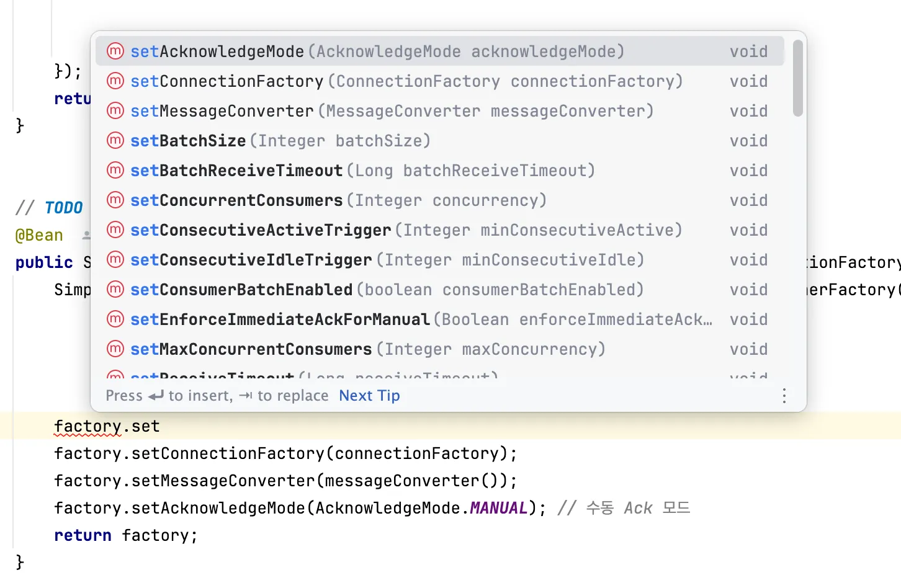
Task: Click the @Bean annotation
Action: (x=39, y=235)
